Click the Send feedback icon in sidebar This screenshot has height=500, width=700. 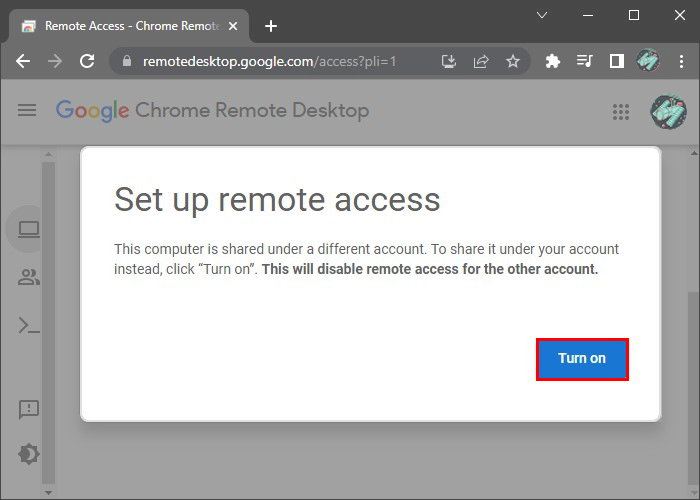(x=28, y=409)
